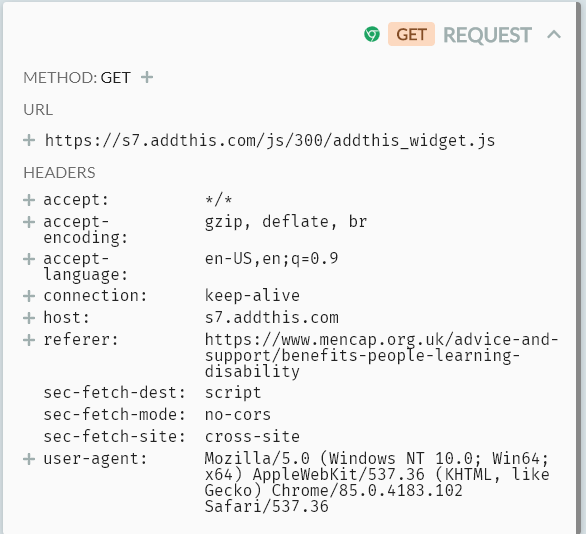586x534 pixels.
Task: Click the plus icon for accept-encoding header
Action: (29, 222)
